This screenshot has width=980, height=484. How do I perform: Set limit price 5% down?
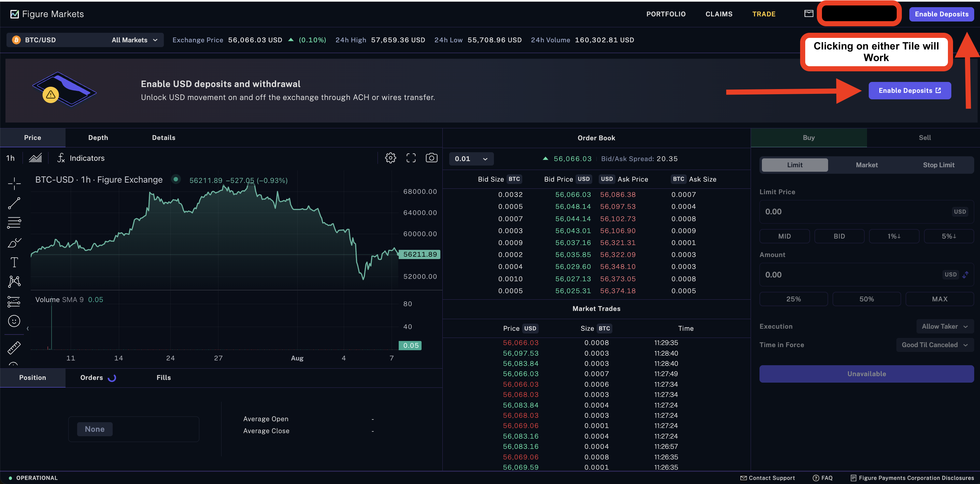tap(949, 236)
